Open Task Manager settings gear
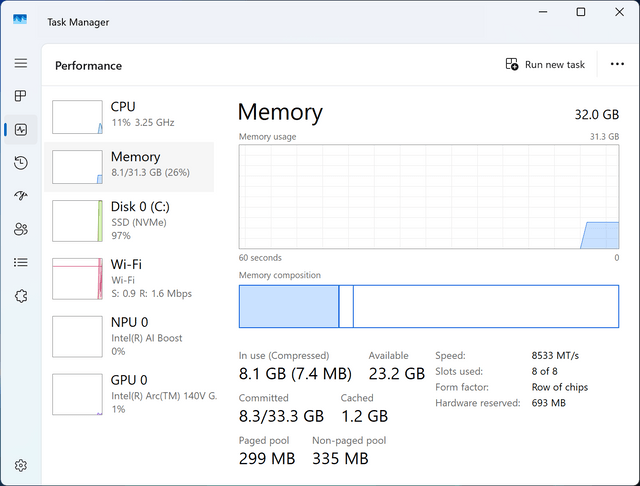The image size is (640, 486). pyautogui.click(x=21, y=465)
